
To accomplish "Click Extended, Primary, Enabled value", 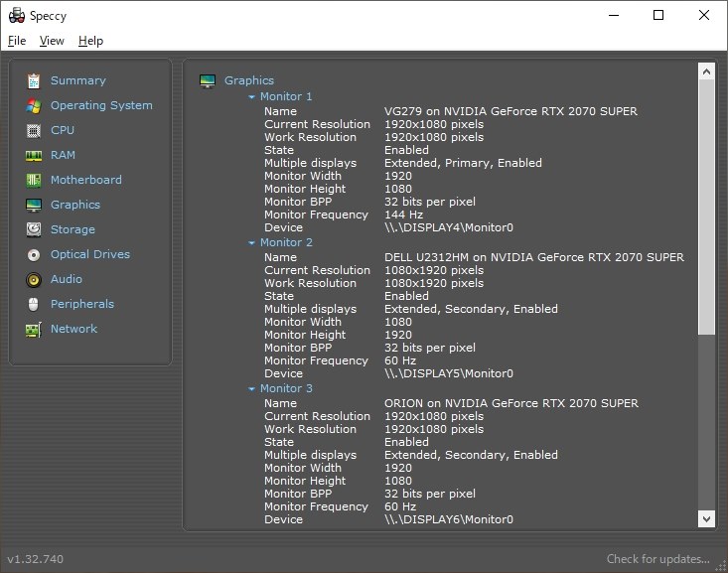I will [x=463, y=163].
